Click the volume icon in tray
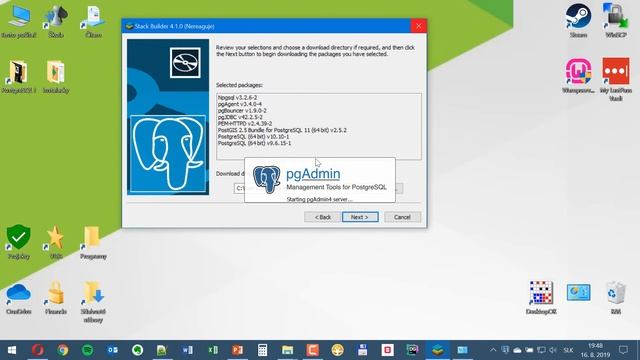Screen dimensions: 640x360 [x=553, y=350]
